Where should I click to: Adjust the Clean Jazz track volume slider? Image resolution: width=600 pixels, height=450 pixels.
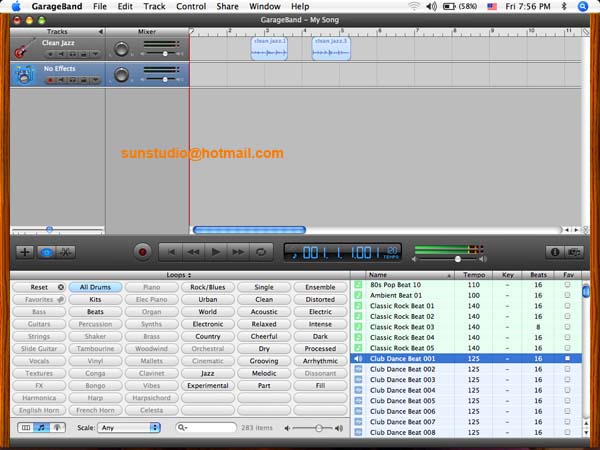[165, 54]
